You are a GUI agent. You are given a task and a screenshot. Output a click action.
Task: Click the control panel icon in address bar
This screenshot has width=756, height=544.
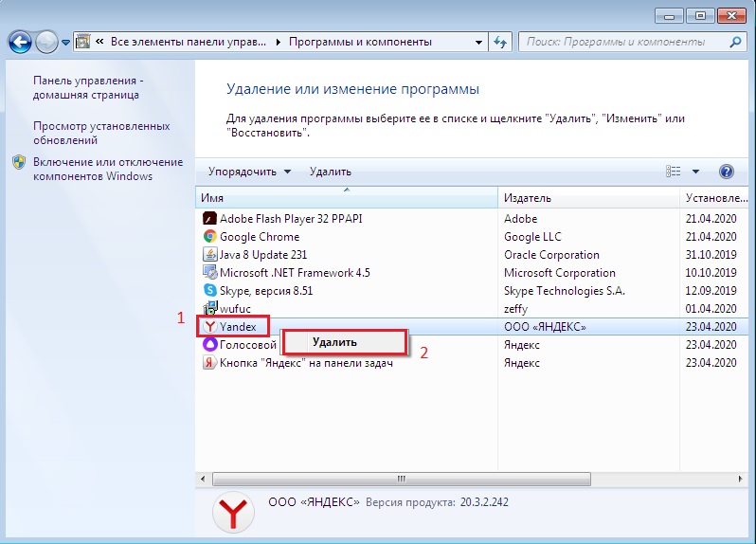tap(83, 42)
